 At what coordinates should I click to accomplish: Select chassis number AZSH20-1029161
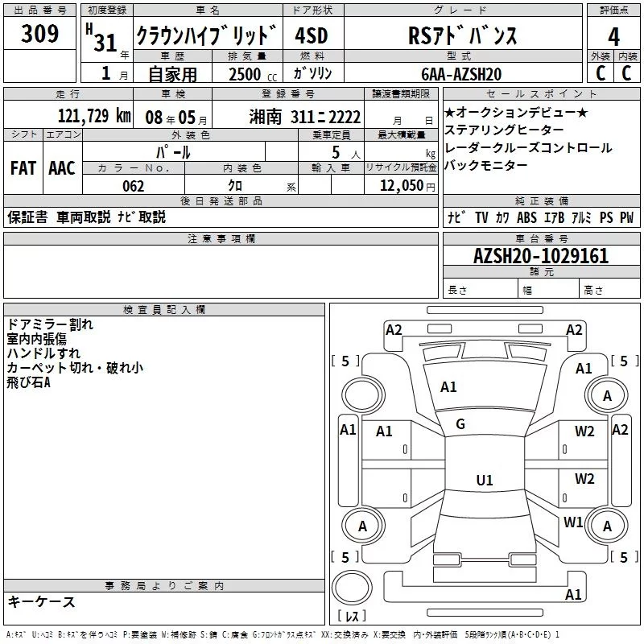[541, 256]
